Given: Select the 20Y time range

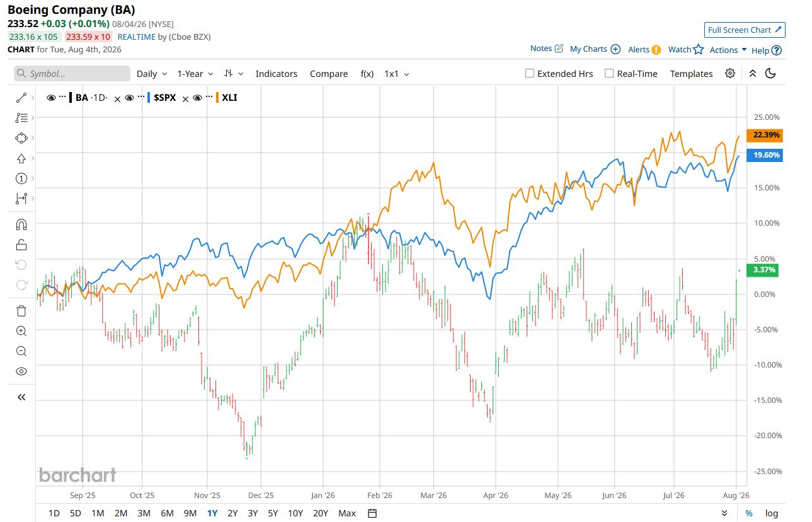Looking at the screenshot, I should [321, 513].
